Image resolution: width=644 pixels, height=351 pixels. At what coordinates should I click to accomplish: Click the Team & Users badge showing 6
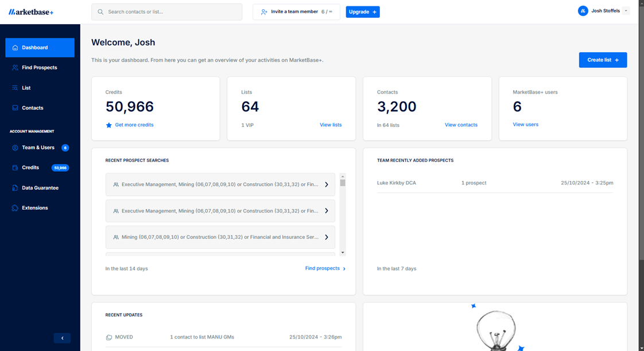click(x=65, y=148)
